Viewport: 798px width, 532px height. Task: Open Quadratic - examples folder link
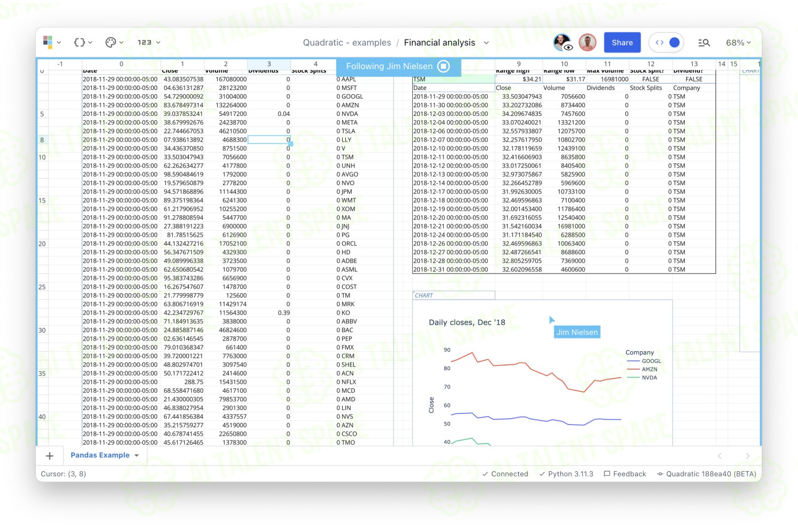pyautogui.click(x=347, y=43)
